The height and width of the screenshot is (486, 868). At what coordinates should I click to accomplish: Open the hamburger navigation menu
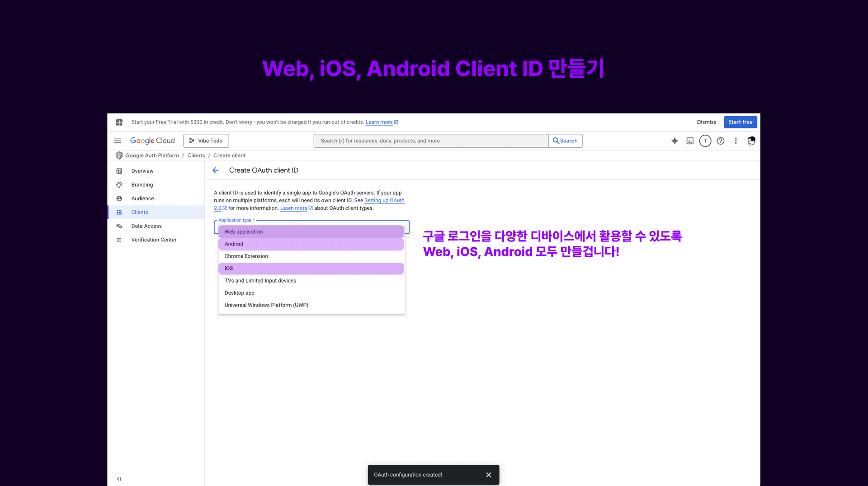point(118,141)
